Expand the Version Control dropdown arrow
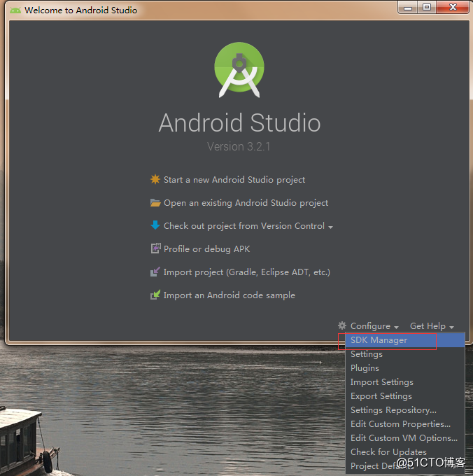Screen dimensions: 473x476 [330, 227]
